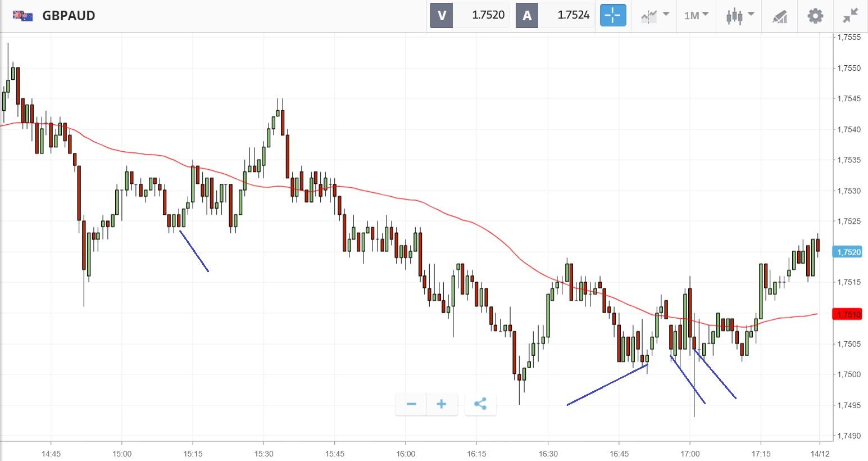Click the GBPAUD instrument name
This screenshot has height=461, width=868.
69,15
